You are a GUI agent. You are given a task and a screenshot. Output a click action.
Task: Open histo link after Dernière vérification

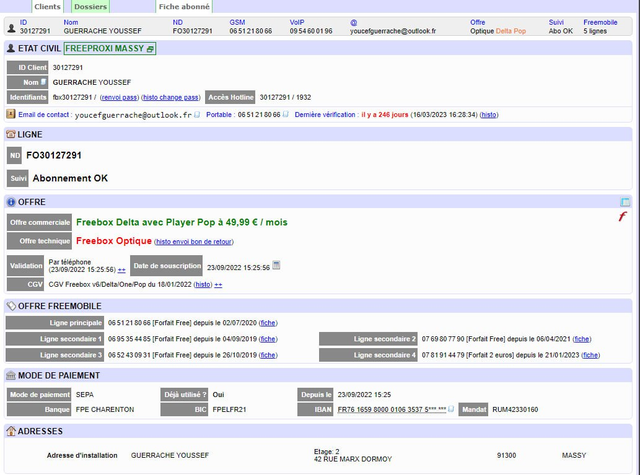pyautogui.click(x=489, y=115)
